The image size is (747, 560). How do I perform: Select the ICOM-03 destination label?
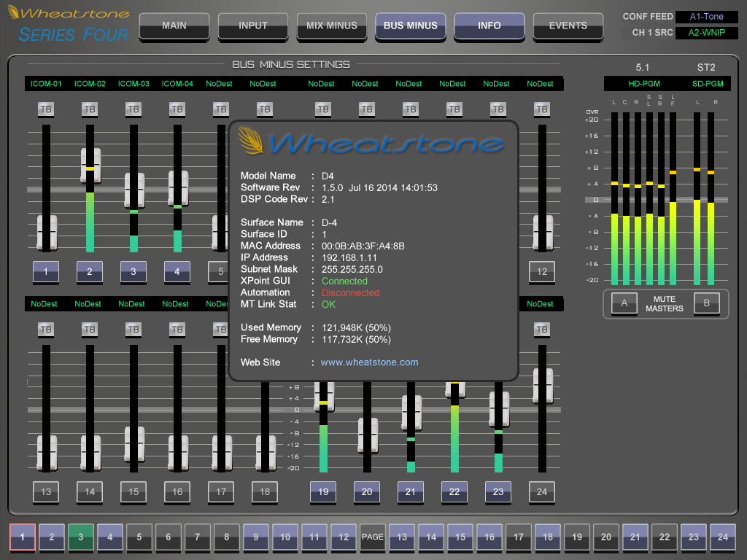[133, 84]
